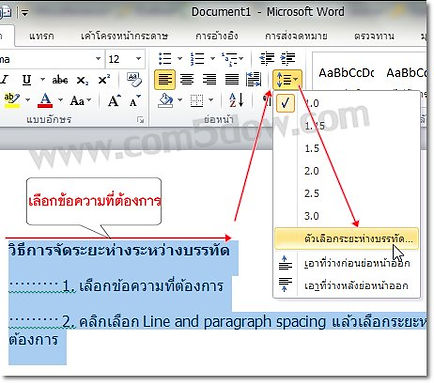Insert a bulleted list
Image resolution: width=434 pixels, height=383 pixels.
click(x=165, y=59)
